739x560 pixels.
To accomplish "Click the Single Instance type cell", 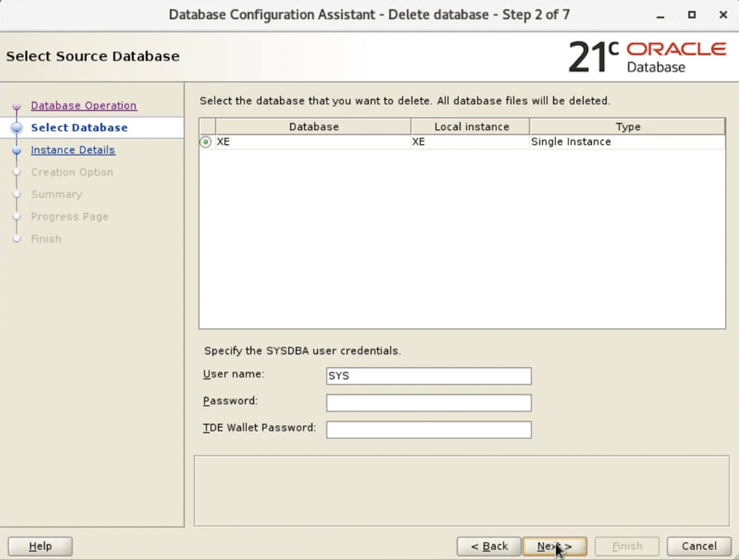I will 627,141.
